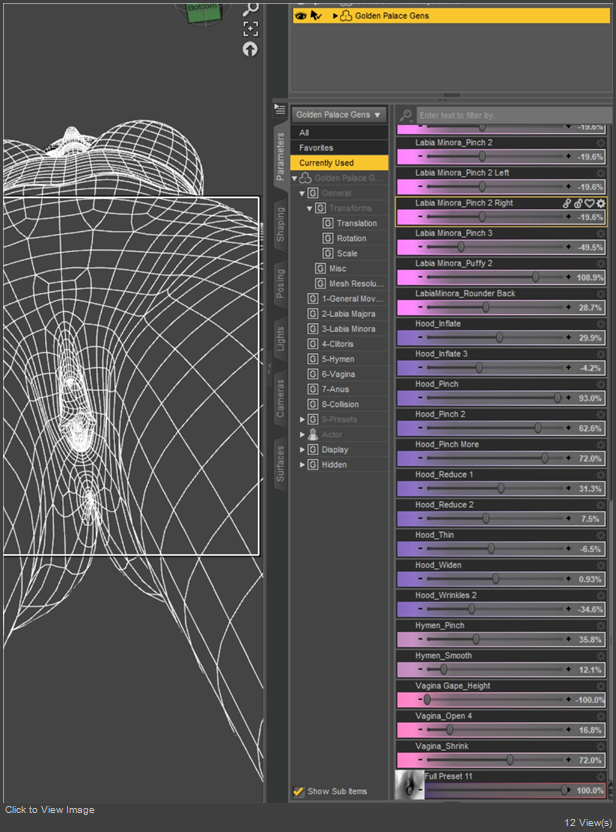Expand Golden Palace Gens scene node
The height and width of the screenshot is (832, 616).
[x=335, y=16]
